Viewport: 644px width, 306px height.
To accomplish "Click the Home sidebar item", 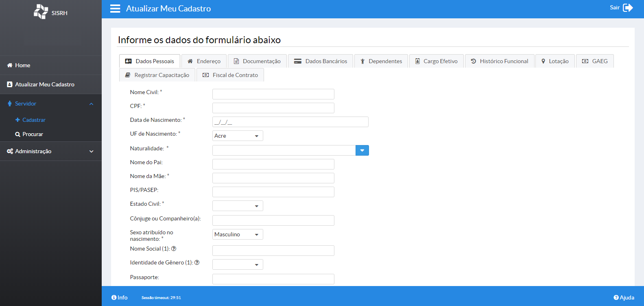I will point(23,65).
